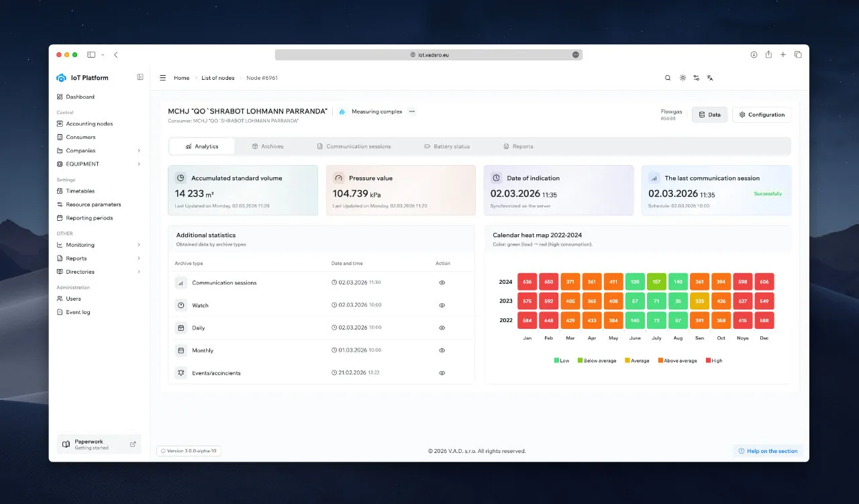The height and width of the screenshot is (504, 859).
Task: Switch to the Archives tab
Action: tap(271, 146)
